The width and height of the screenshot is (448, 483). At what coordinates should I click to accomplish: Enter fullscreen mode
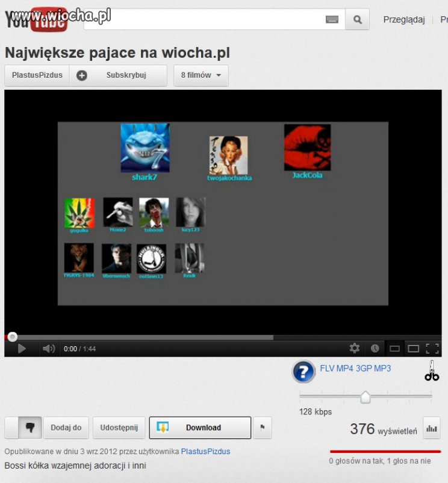click(432, 349)
